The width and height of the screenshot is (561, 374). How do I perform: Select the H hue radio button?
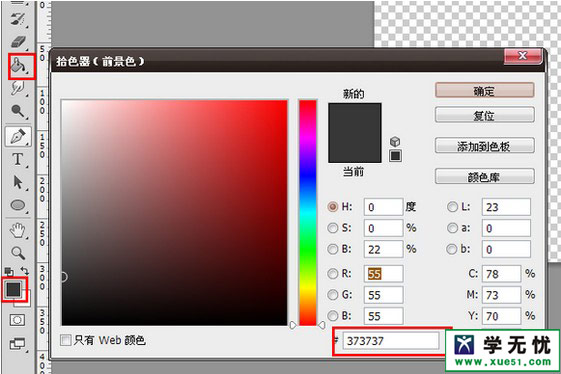pos(333,207)
